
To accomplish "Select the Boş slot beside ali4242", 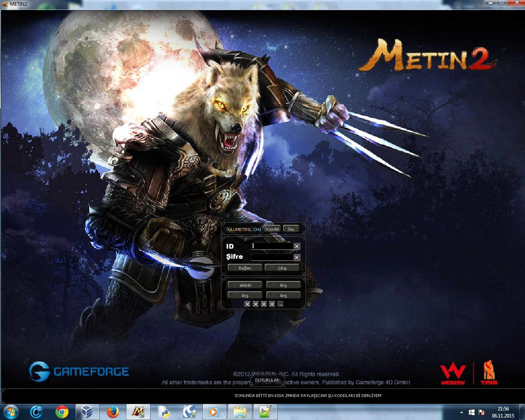I will coord(283,285).
